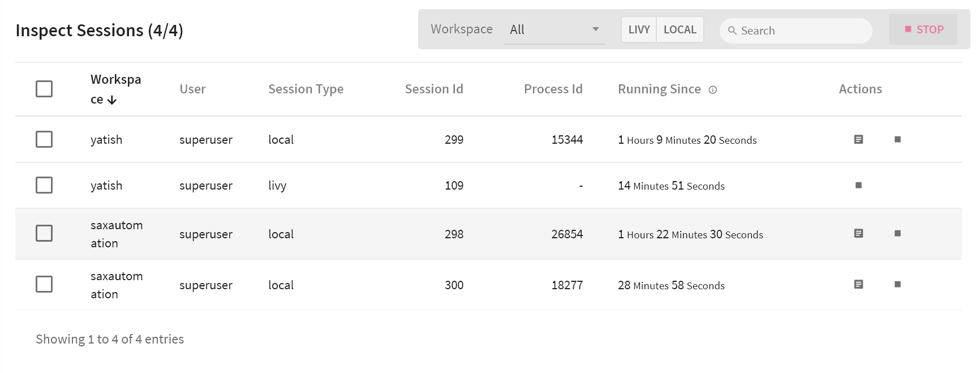Open the Workspace filter dropdown
980x373 pixels.
tap(554, 29)
